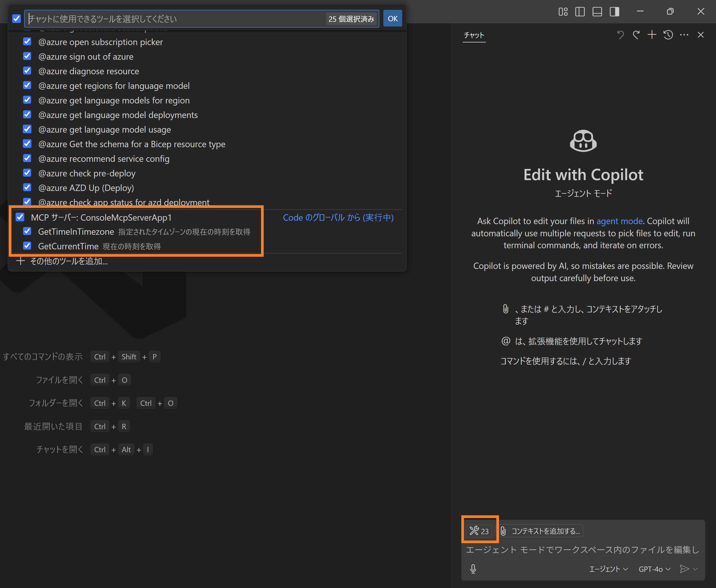Click the ファイルを開く shortcut label
Viewport: 716px width, 588px height.
59,380
